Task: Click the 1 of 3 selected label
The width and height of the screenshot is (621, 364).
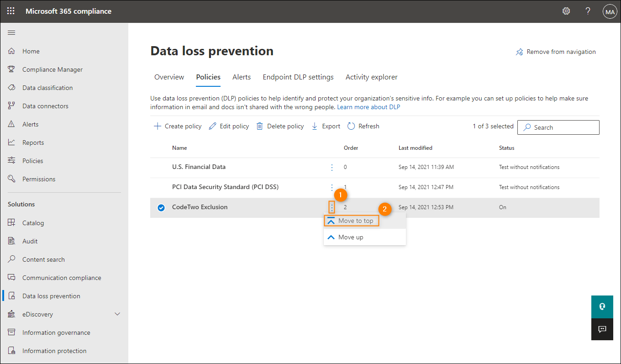Action: [493, 127]
